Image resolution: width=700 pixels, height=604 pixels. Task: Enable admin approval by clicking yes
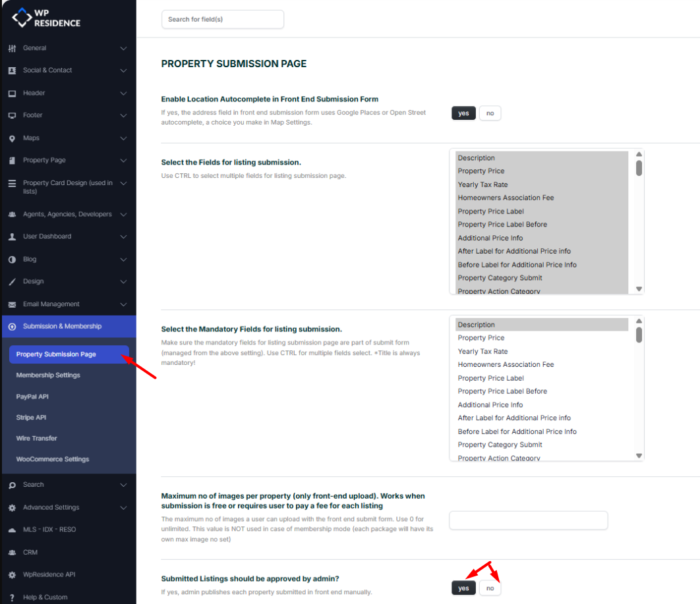(463, 588)
